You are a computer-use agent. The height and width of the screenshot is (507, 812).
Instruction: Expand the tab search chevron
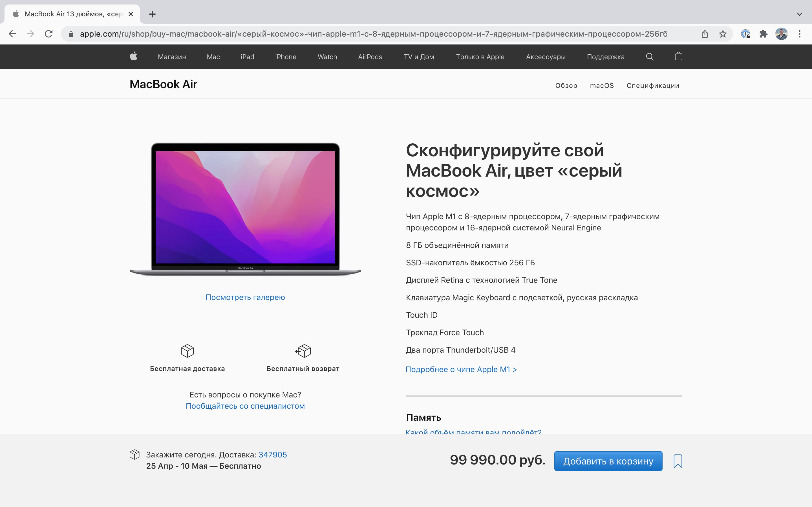(799, 14)
